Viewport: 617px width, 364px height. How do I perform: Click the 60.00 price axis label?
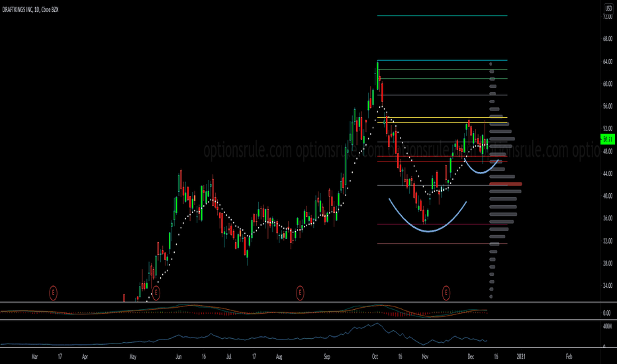click(x=608, y=84)
